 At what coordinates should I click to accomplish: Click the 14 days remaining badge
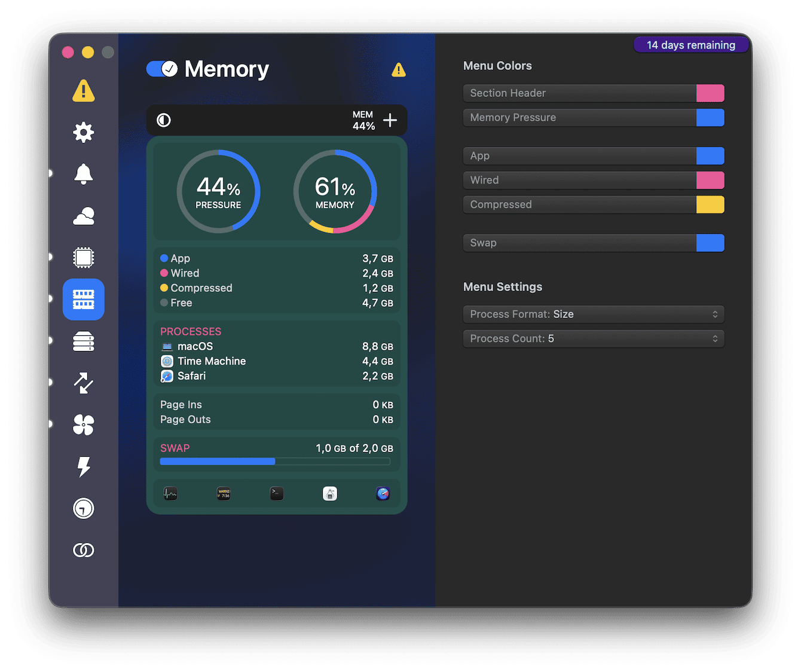pos(691,44)
